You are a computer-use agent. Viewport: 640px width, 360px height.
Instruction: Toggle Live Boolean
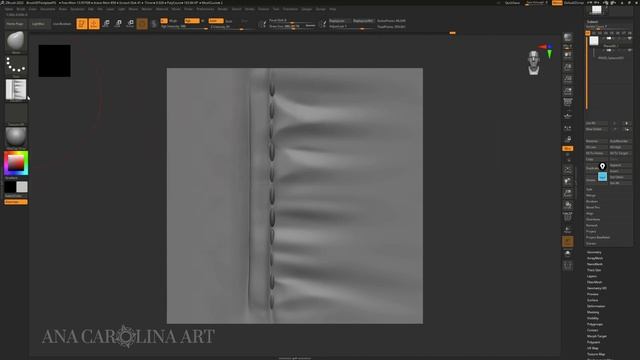[x=62, y=24]
